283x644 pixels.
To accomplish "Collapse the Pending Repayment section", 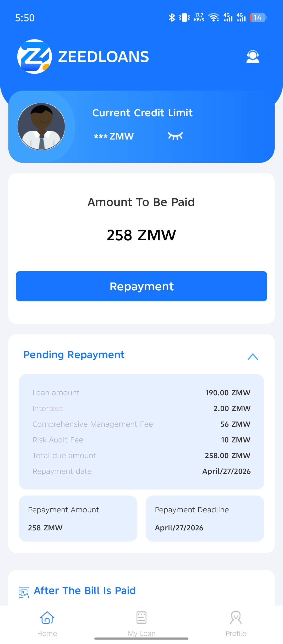I will click(x=253, y=357).
